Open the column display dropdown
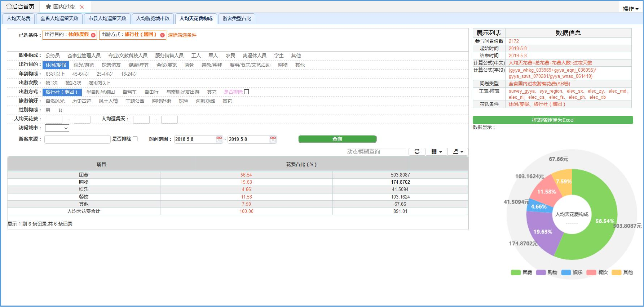Image resolution: width=644 pixels, height=307 pixels. pos(436,152)
